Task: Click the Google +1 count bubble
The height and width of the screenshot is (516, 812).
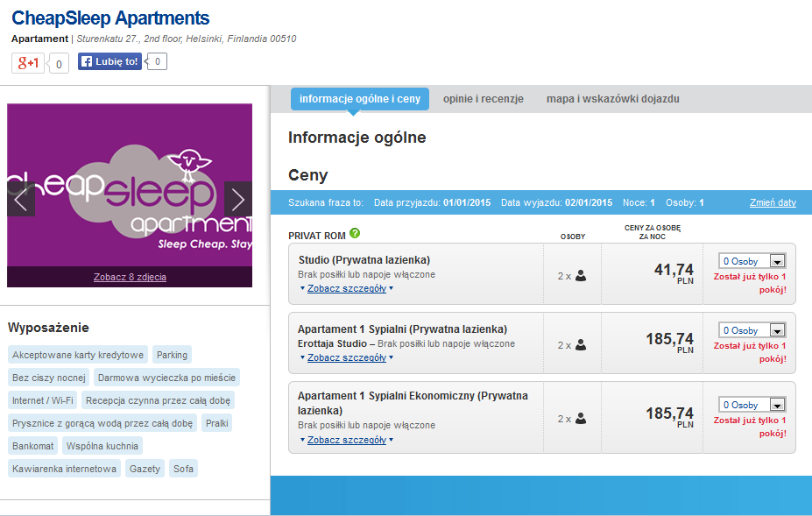Action: [x=59, y=64]
